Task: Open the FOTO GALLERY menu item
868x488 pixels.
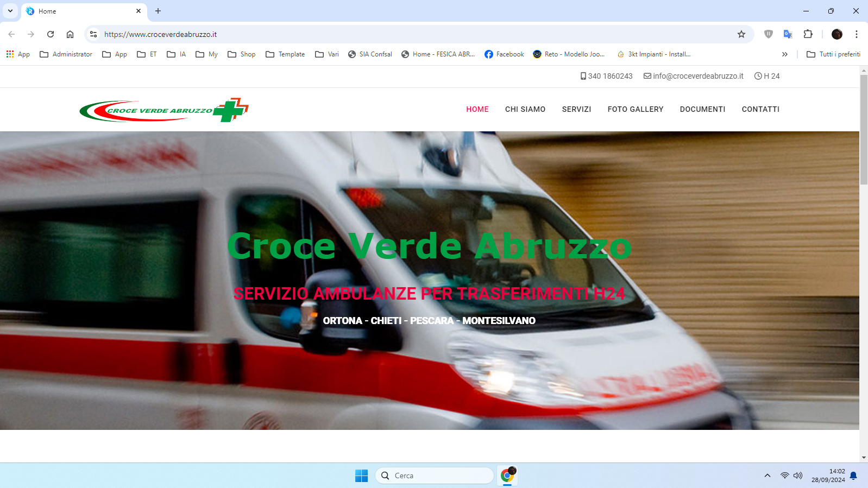Action: point(636,109)
